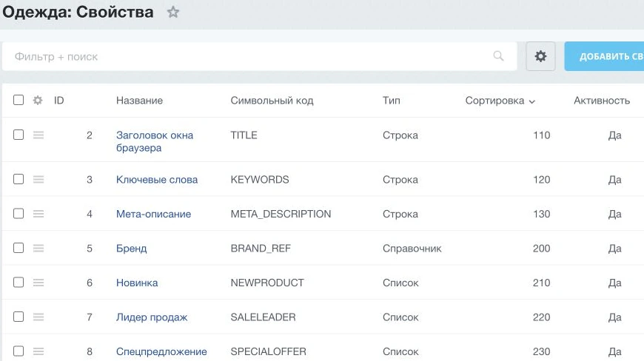Image resolution: width=644 pixels, height=361 pixels.
Task: Open row menu for TITLE property
Action: tap(38, 135)
